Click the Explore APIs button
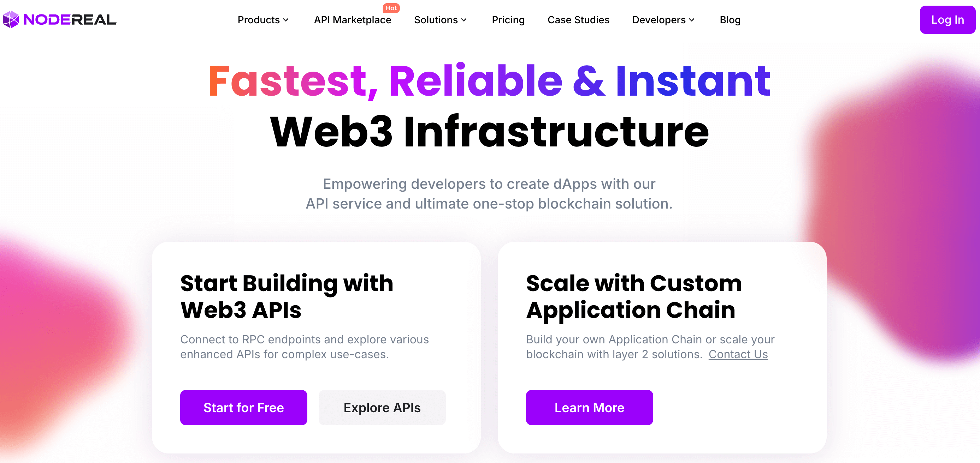The height and width of the screenshot is (463, 980). tap(382, 407)
